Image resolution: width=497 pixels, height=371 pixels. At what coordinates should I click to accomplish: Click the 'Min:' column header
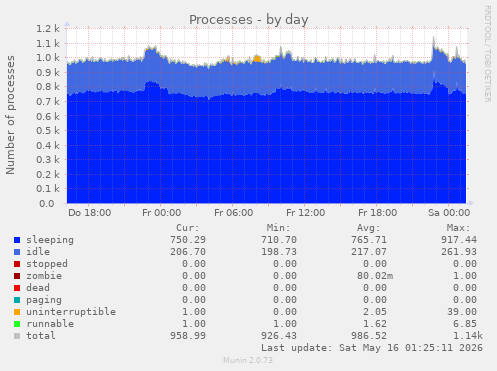(278, 228)
